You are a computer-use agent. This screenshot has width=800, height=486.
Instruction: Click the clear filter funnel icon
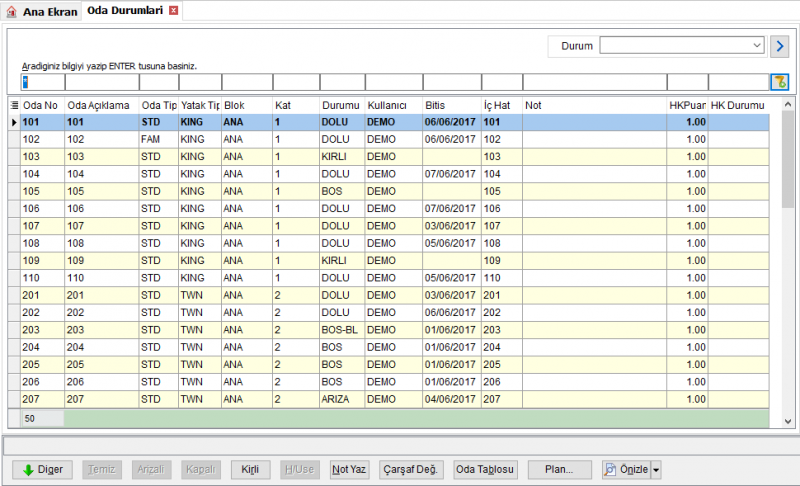(780, 82)
